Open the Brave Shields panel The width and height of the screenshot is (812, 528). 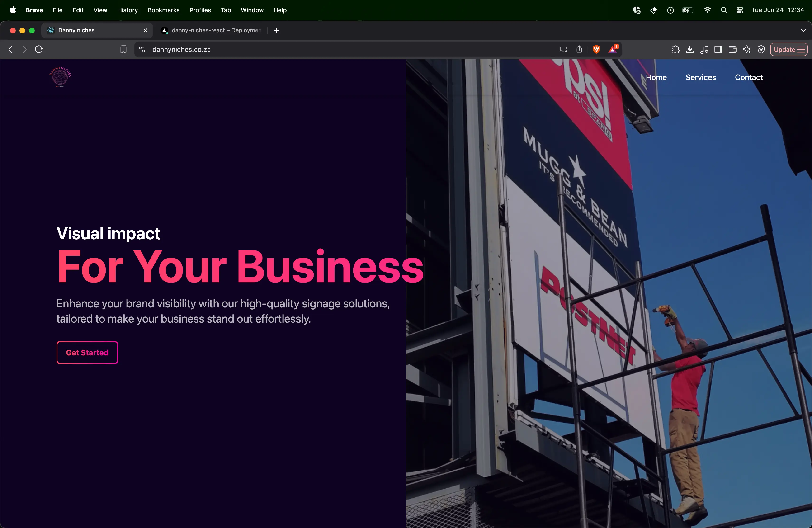pos(596,49)
